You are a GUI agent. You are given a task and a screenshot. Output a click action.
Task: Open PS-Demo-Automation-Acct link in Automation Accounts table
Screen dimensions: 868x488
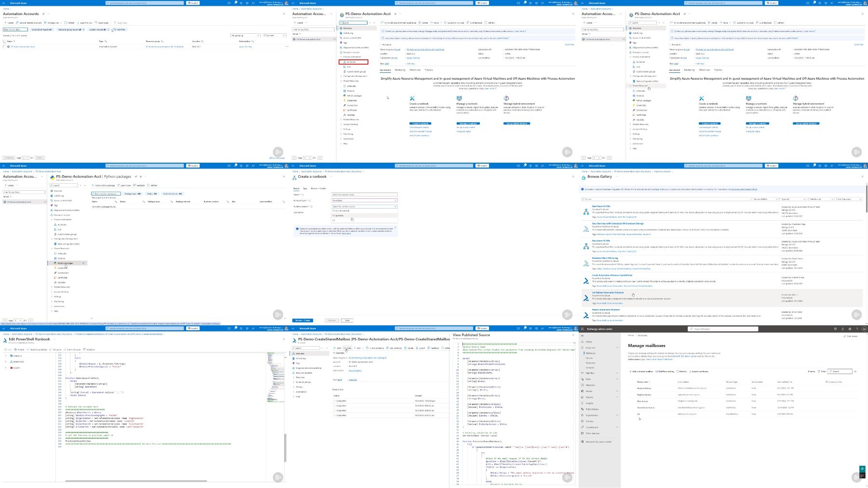23,47
